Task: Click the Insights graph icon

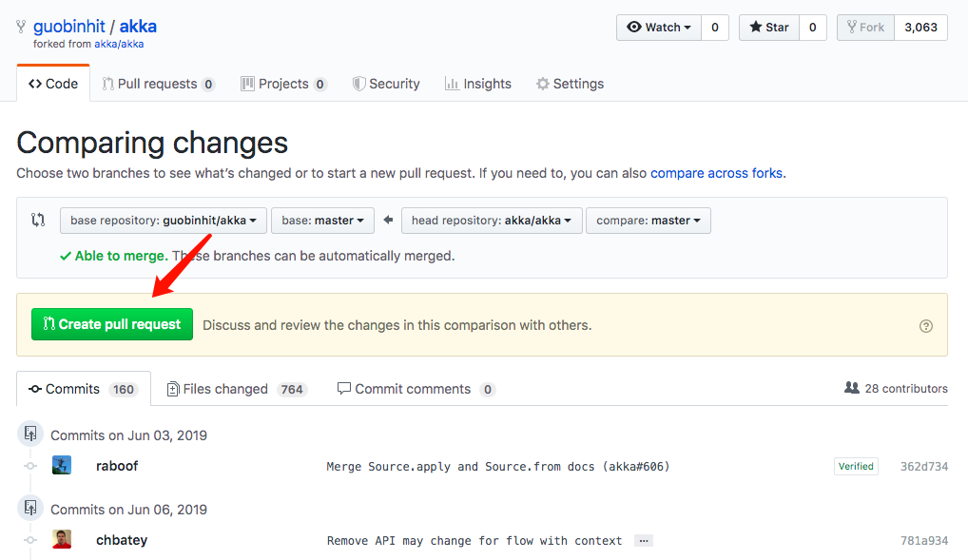Action: point(452,84)
